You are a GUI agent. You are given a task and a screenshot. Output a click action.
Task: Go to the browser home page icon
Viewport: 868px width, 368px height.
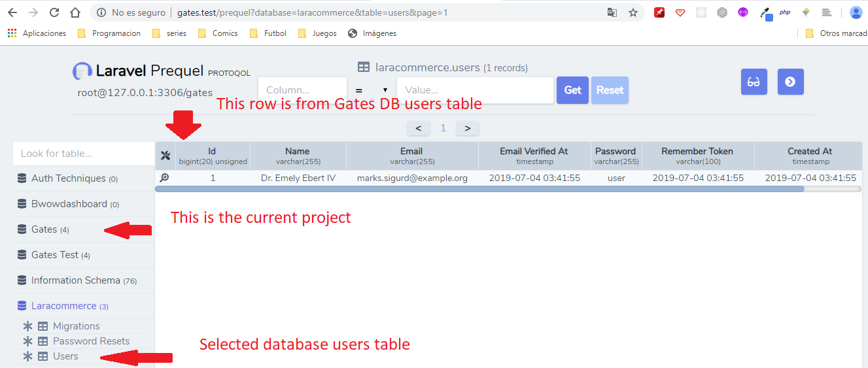click(75, 12)
